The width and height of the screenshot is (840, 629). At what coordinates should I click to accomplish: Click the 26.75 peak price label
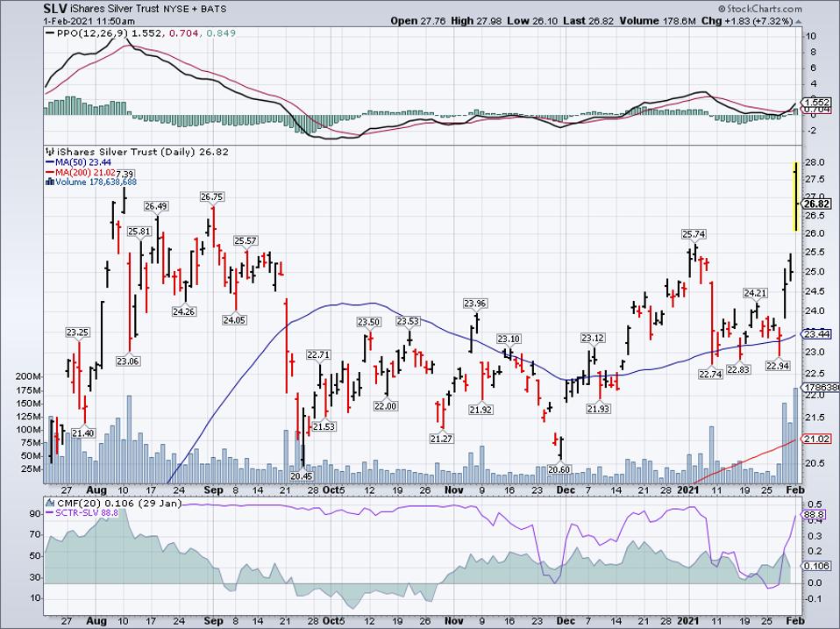tap(211, 197)
